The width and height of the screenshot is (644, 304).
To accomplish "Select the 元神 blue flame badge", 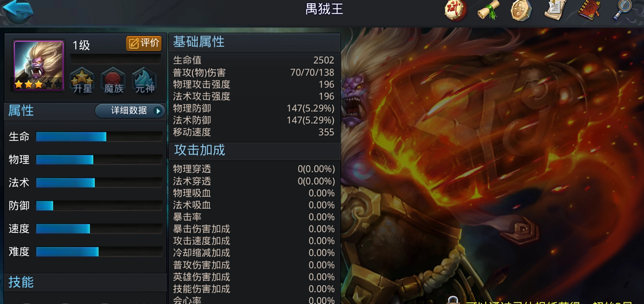I will 144,80.
